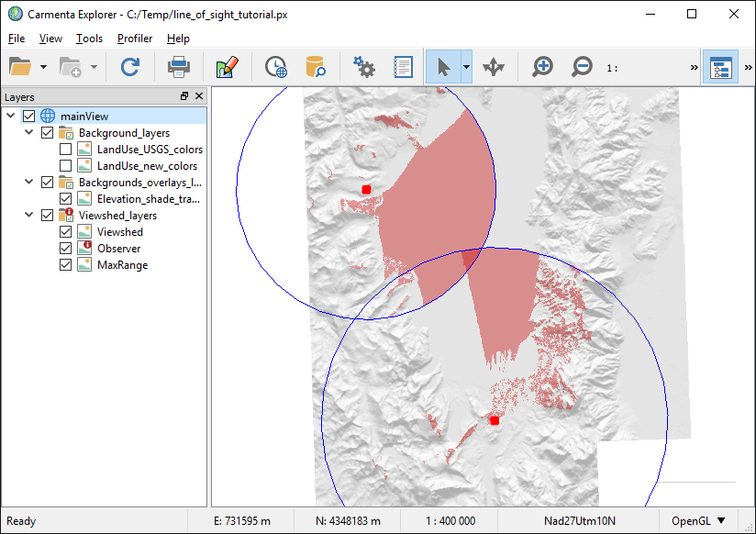Viewport: 756px width, 534px height.
Task: Open the clock globe time tool
Action: click(275, 67)
